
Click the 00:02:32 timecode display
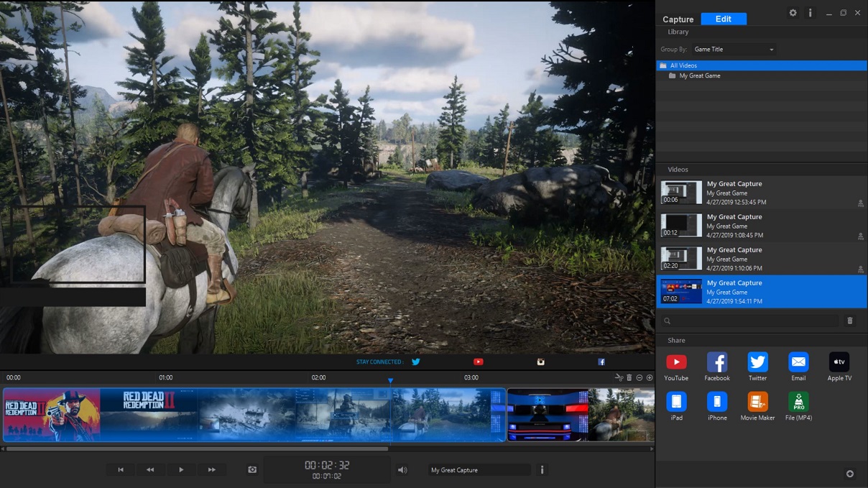pos(327,465)
